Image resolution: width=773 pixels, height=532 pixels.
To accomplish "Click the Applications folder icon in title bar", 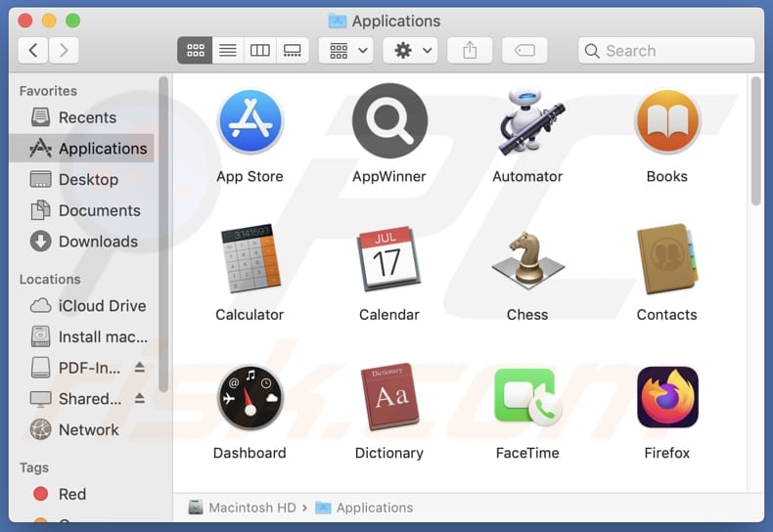I will click(x=338, y=21).
